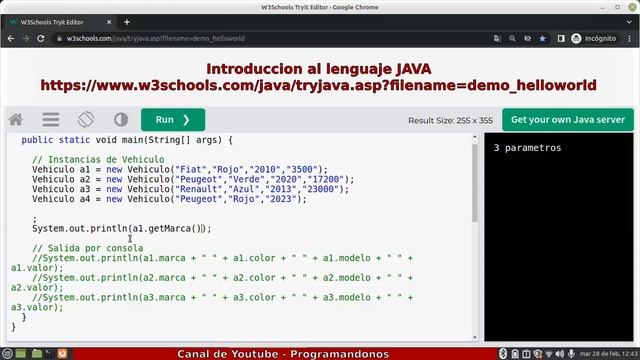Open zoom control magnifier in address bar

click(512, 38)
